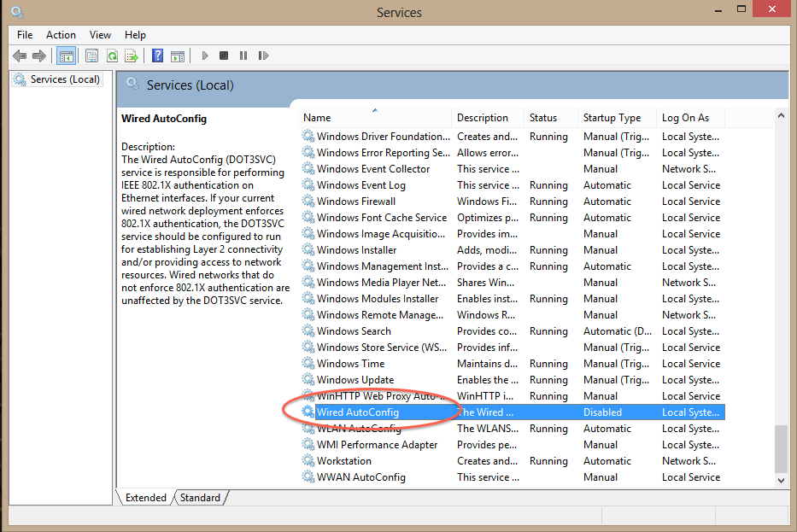
Task: Select the Windows Modules Installer service name
Action: point(378,299)
